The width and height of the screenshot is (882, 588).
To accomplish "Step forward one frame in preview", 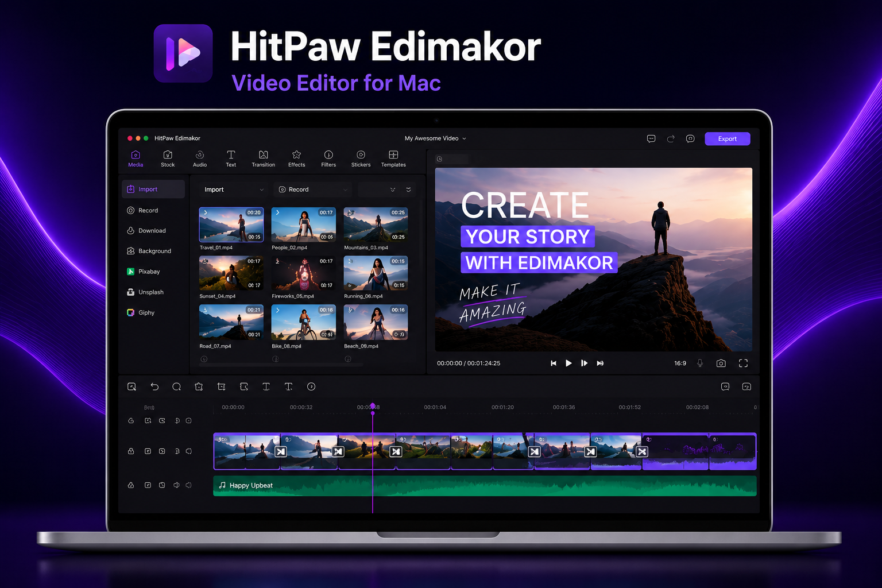I will (584, 363).
